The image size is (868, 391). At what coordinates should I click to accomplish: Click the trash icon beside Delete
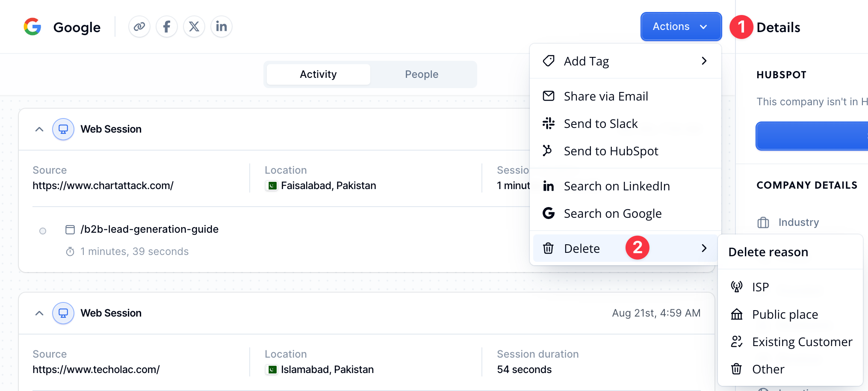[x=548, y=248]
